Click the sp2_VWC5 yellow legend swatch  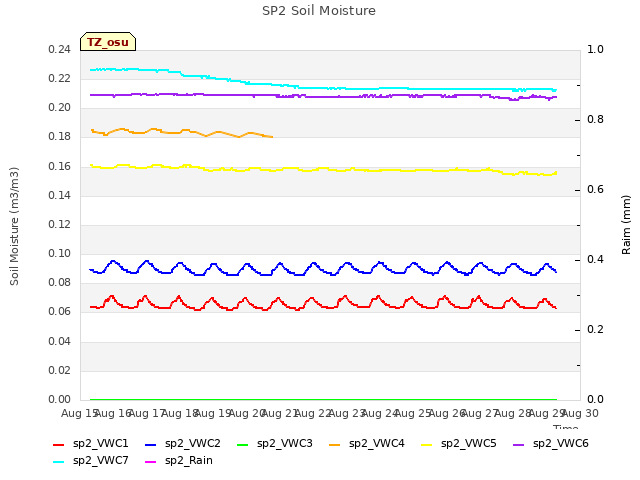tap(427, 444)
